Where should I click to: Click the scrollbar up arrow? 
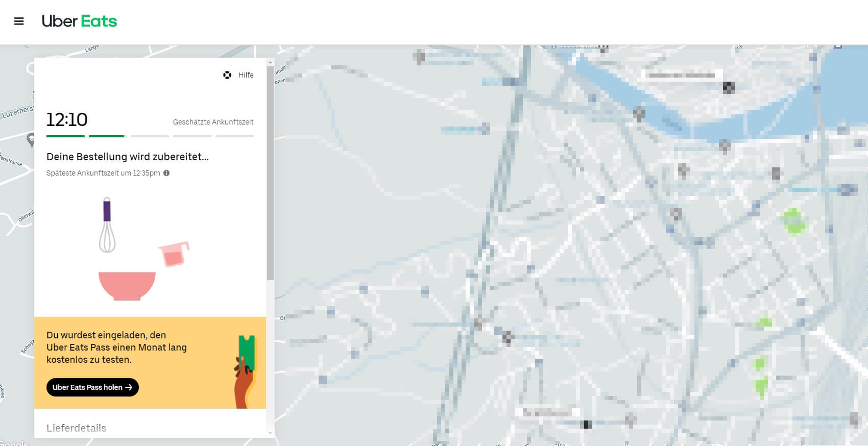coord(270,62)
